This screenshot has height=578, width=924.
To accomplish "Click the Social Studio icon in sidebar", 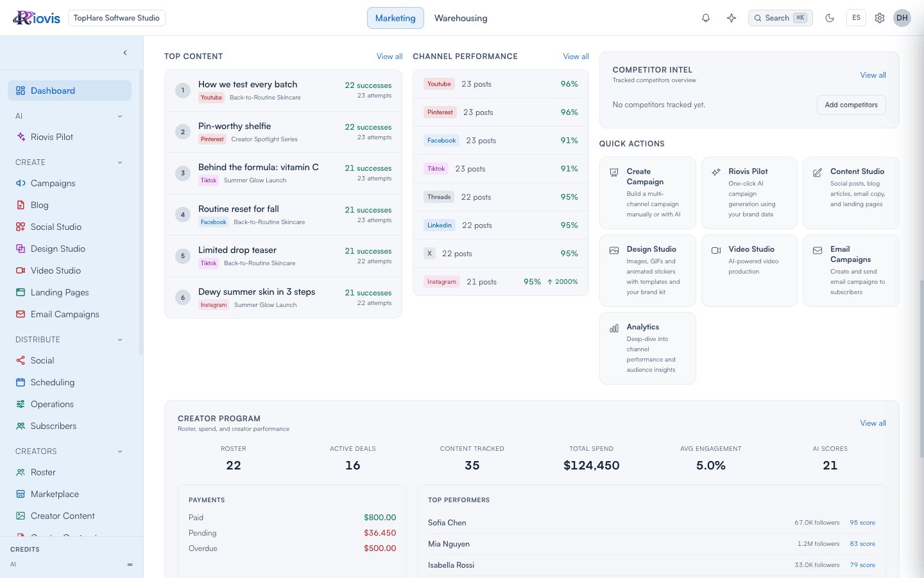I will tap(21, 227).
